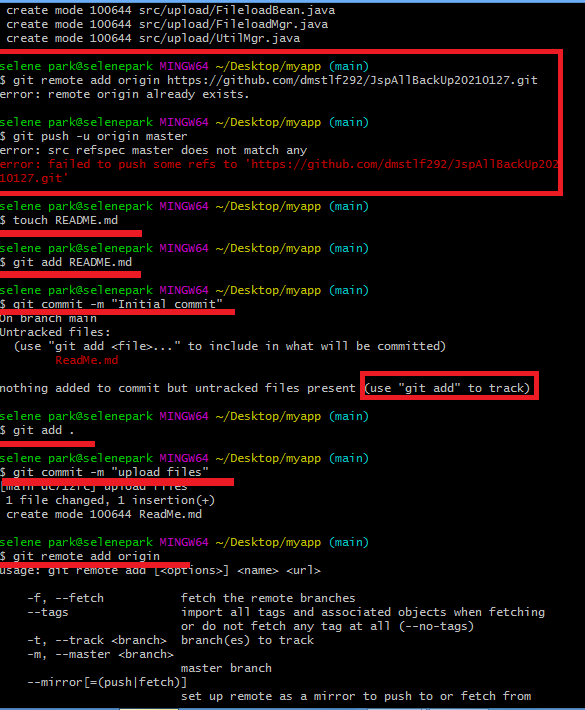This screenshot has width=585, height=710.
Task: Click the "or do not fetch any tag" line
Action: 327,626
